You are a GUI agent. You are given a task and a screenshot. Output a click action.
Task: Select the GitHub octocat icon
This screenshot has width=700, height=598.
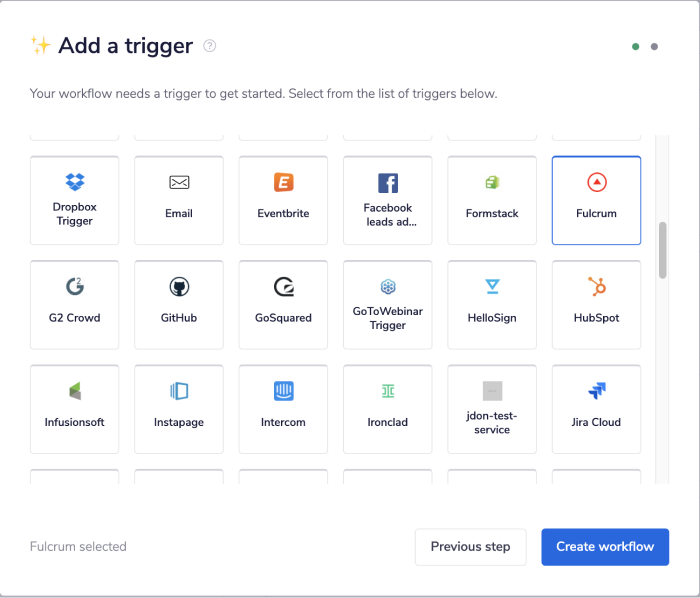[179, 287]
